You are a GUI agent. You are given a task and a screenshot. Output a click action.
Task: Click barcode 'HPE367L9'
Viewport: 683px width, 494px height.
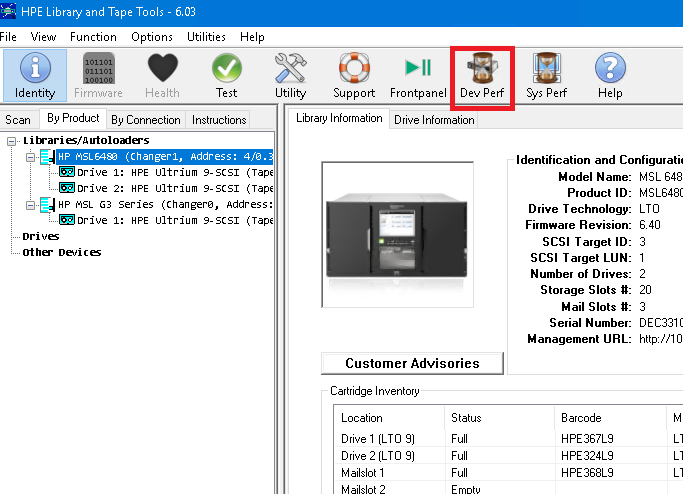[587, 439]
